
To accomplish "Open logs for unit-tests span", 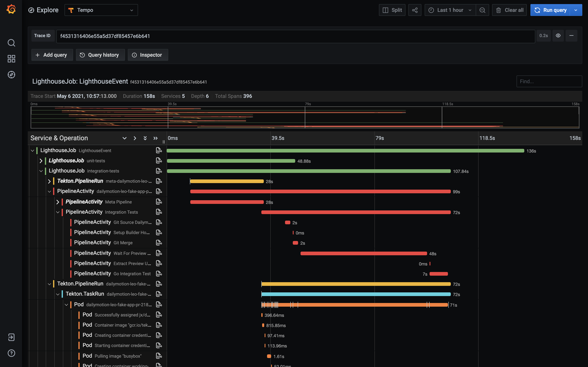I will click(x=159, y=161).
